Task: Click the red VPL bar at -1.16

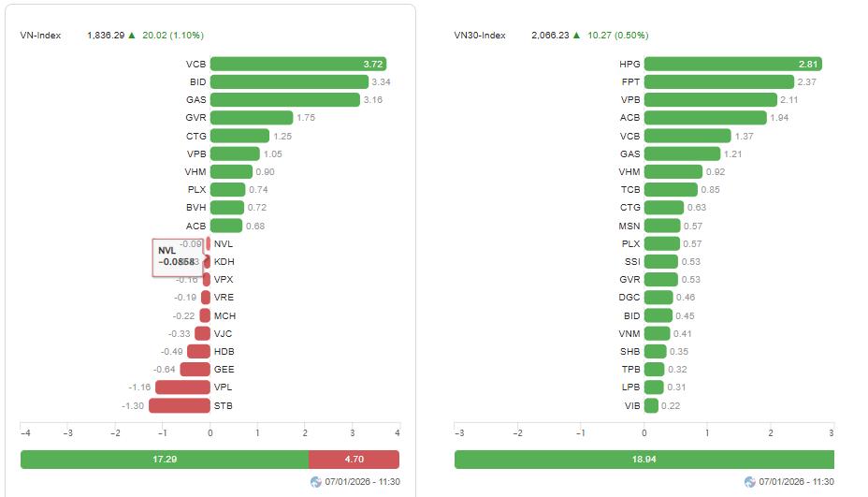Action: 182,387
